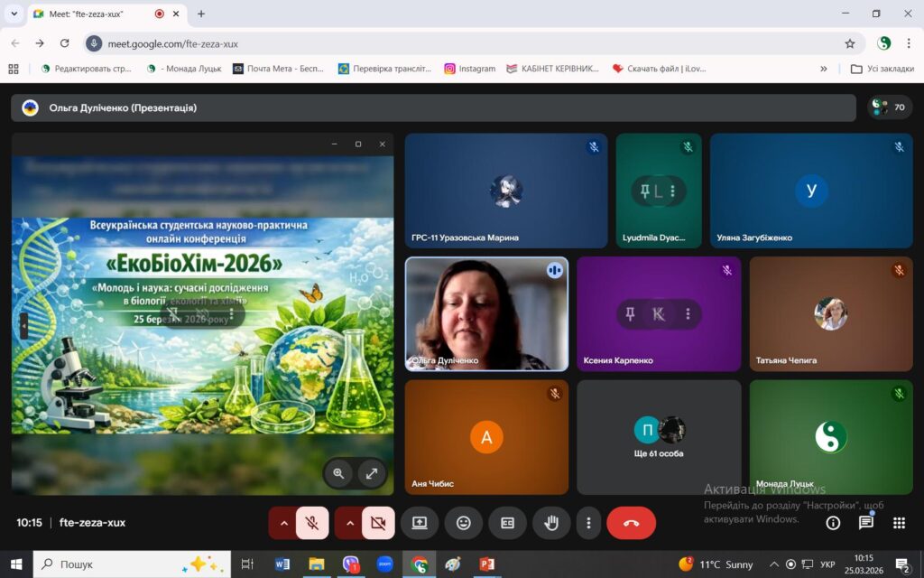Click the share screen (present now) button

point(420,523)
